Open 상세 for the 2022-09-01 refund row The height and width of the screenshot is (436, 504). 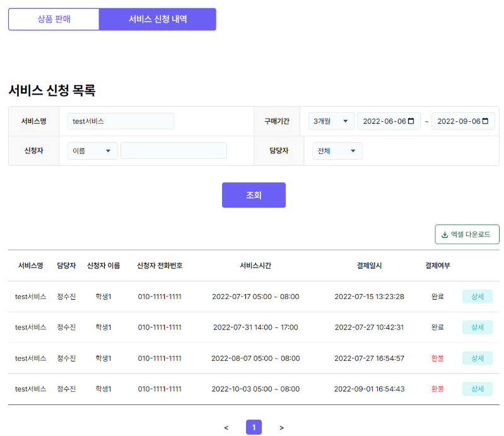point(477,389)
